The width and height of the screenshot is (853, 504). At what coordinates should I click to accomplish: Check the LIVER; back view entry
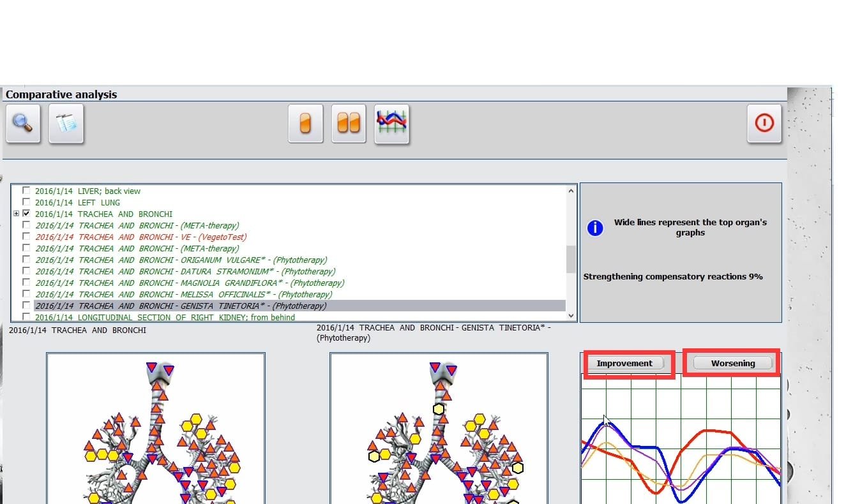[26, 191]
